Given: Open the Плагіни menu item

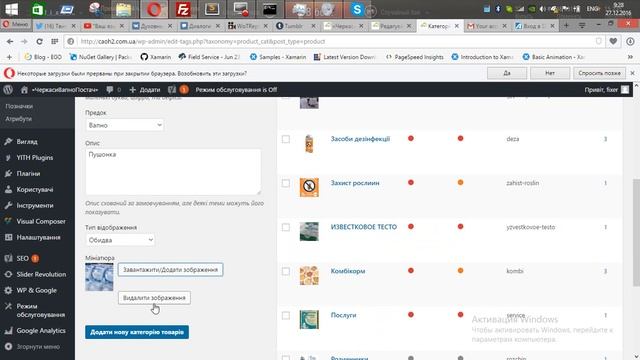Looking at the screenshot, I should tap(28, 173).
